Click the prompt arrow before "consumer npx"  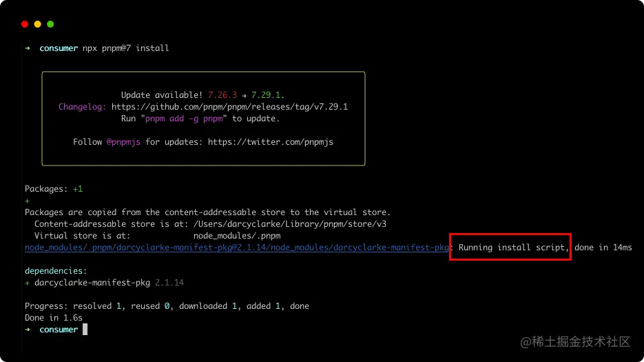coord(28,48)
